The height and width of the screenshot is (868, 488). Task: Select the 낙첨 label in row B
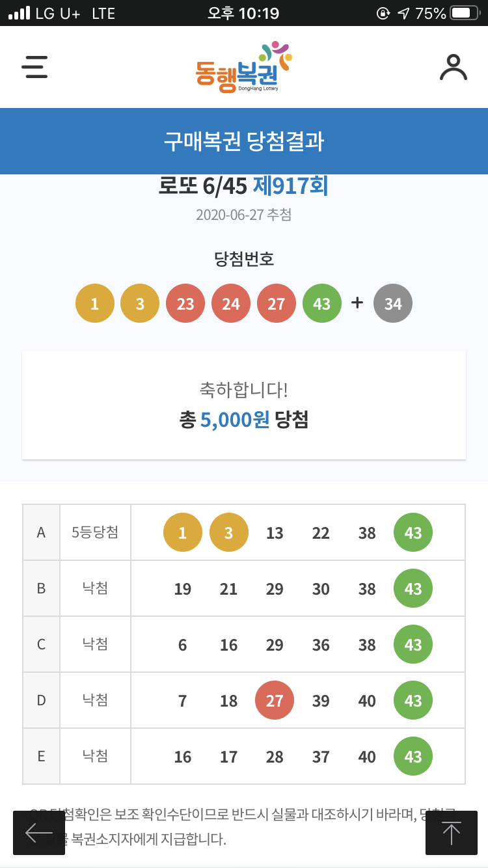click(95, 588)
